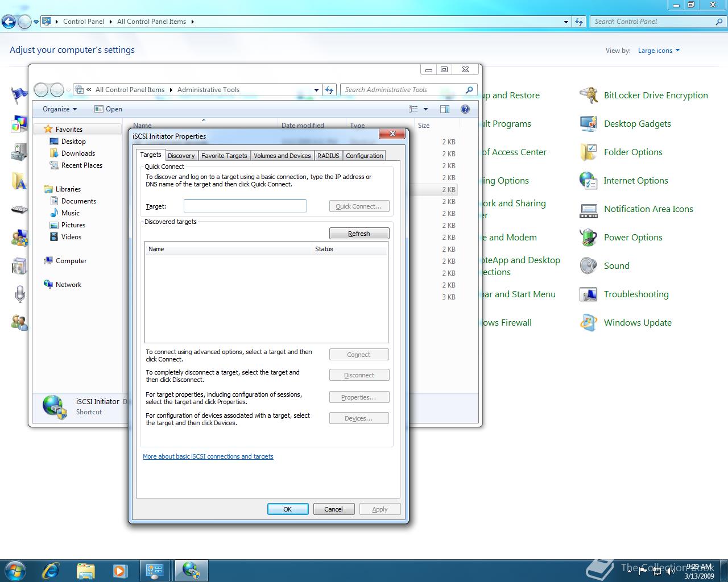
Task: Refresh the Administrative Tools address bar
Action: [x=329, y=90]
